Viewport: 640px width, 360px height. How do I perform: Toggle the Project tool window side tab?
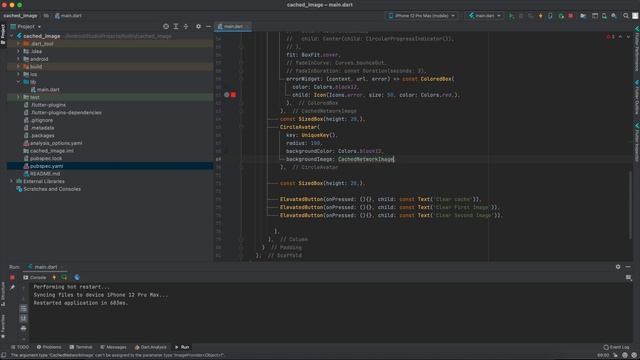pyautogui.click(x=3, y=35)
